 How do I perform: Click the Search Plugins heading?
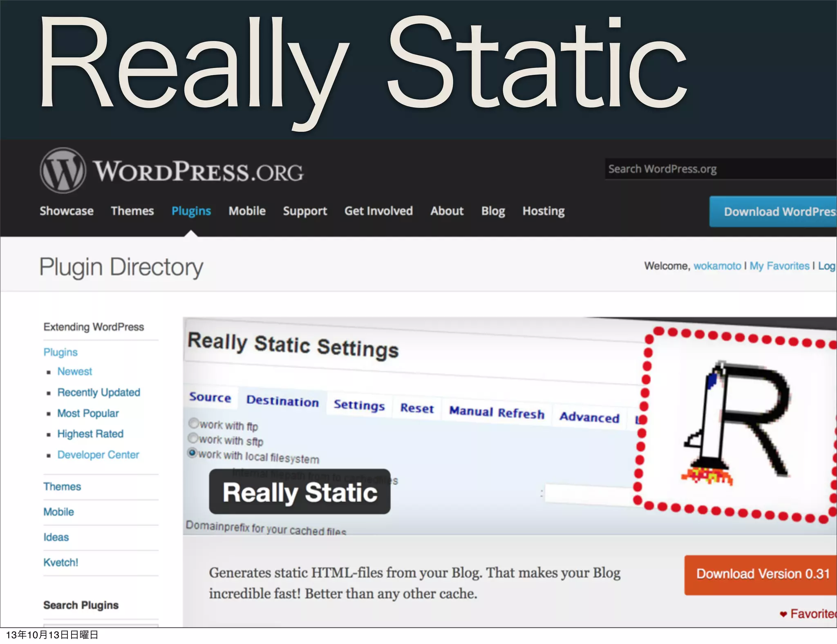coord(81,605)
